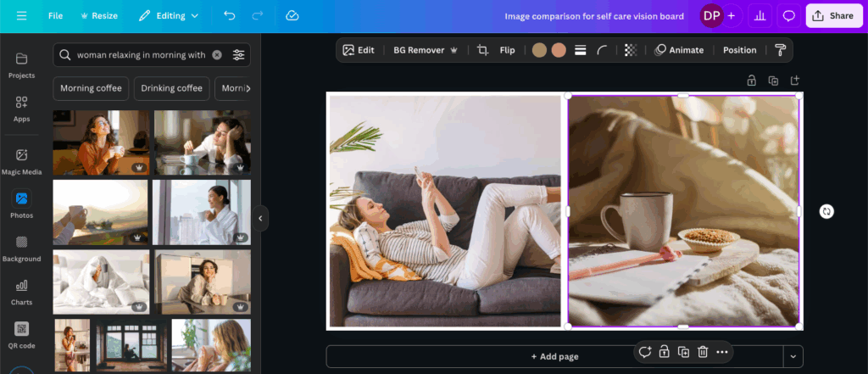Open the transparency checkerboard icon
The width and height of the screenshot is (868, 374).
point(631,50)
